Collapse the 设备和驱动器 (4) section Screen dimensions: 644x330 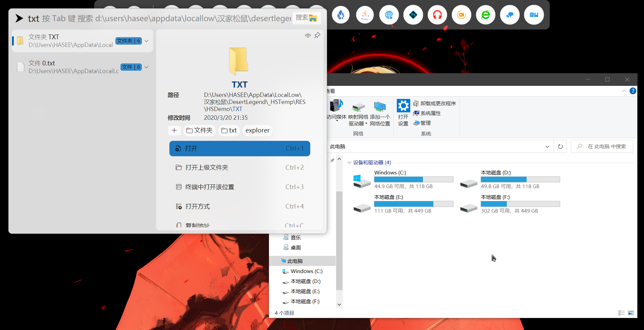tap(350, 162)
